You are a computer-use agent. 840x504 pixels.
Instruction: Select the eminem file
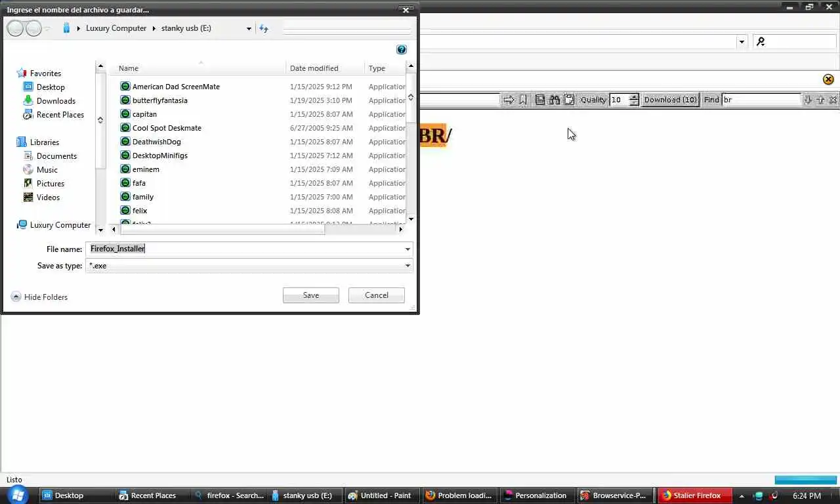pos(146,169)
